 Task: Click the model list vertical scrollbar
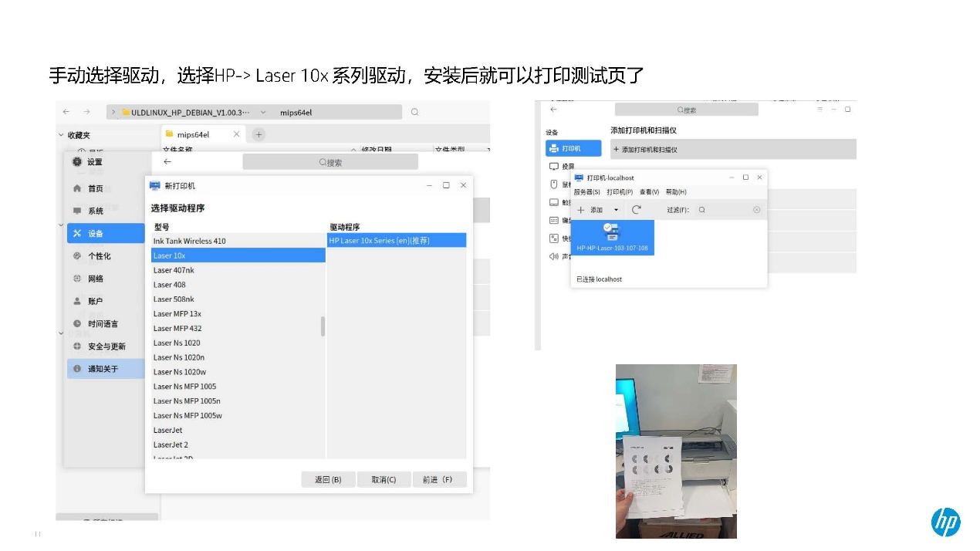pyautogui.click(x=323, y=326)
